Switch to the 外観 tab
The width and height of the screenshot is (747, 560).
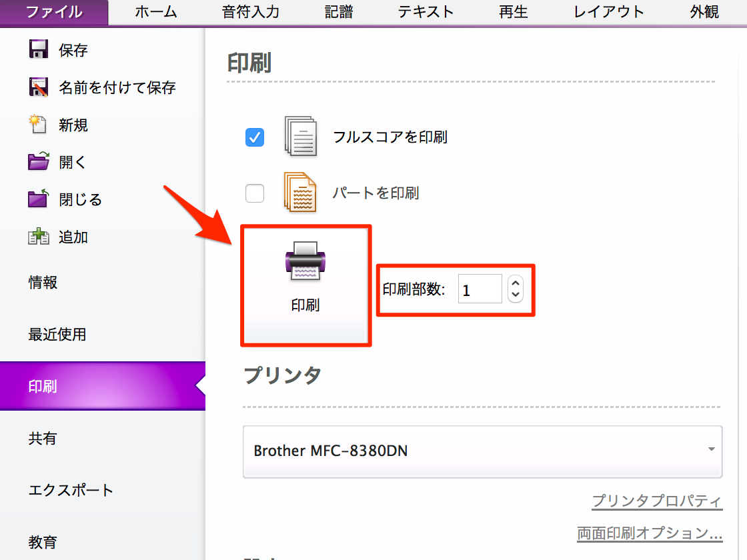pyautogui.click(x=704, y=12)
